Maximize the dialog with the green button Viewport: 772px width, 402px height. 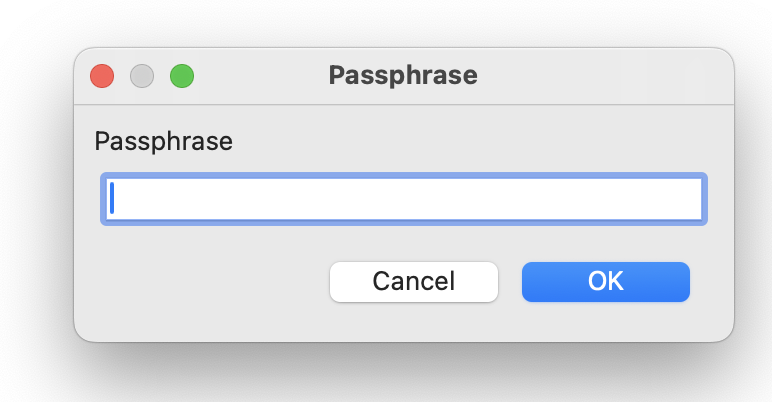tap(182, 76)
